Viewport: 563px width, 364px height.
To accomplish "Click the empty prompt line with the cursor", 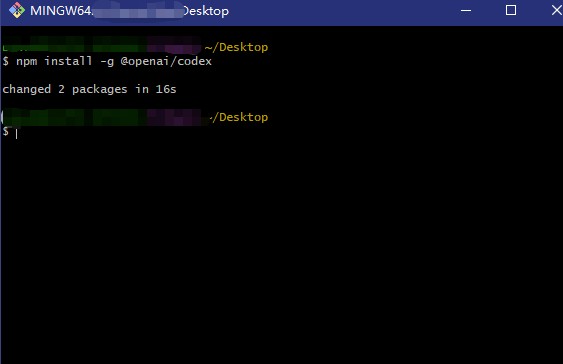I will click(10, 132).
